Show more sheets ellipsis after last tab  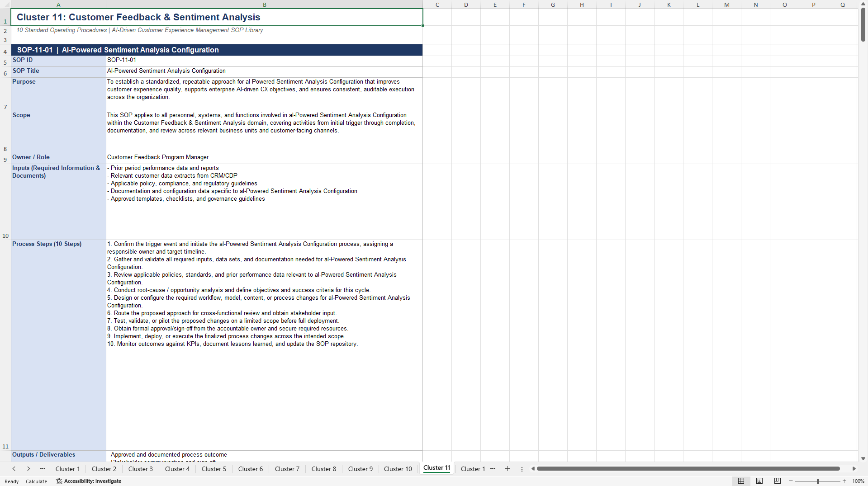click(x=493, y=469)
